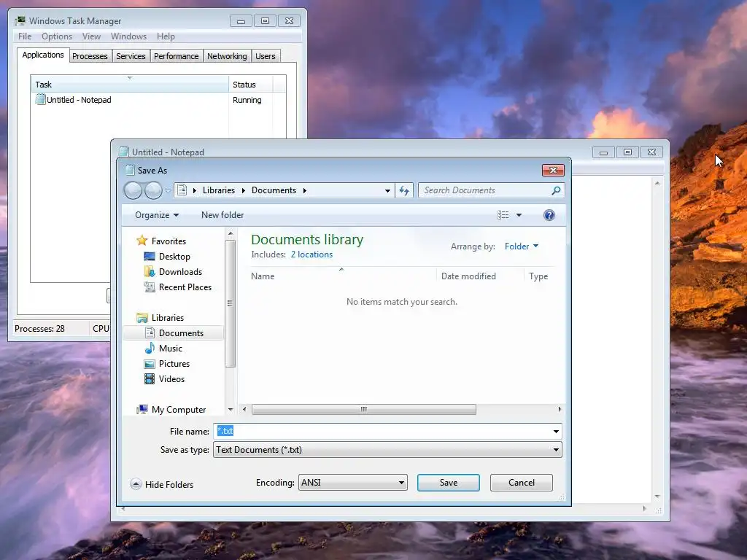Screen dimensions: 747x560
Task: Open the recent pages dropdown arrow
Action: tap(168, 190)
